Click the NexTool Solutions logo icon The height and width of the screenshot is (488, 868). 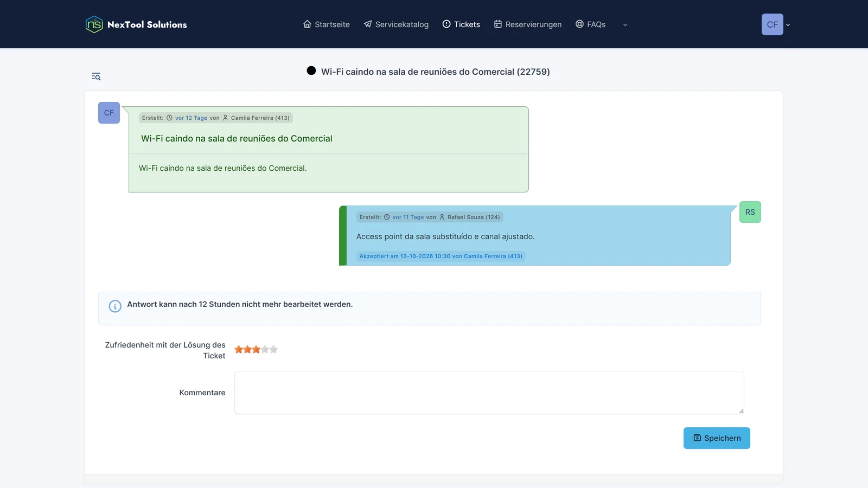[94, 24]
